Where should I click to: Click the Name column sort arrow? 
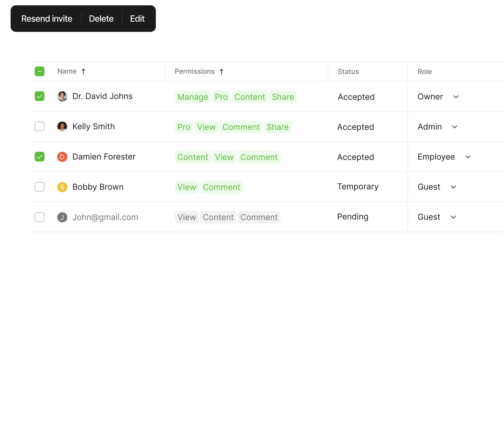(83, 72)
